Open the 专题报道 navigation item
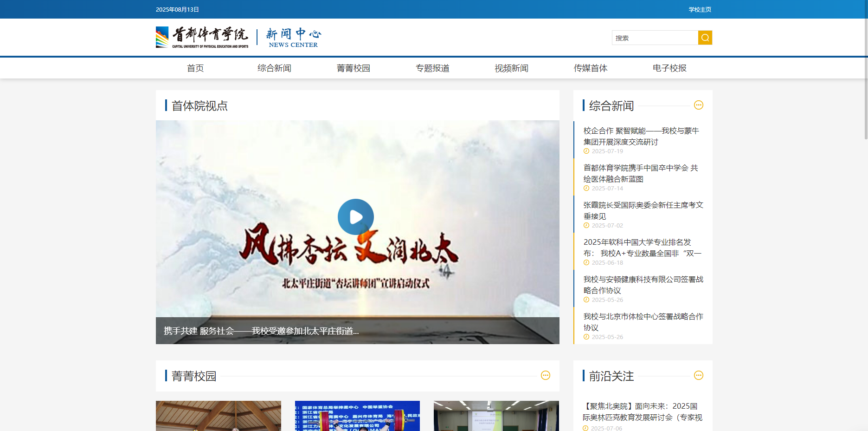868x431 pixels. click(x=432, y=68)
